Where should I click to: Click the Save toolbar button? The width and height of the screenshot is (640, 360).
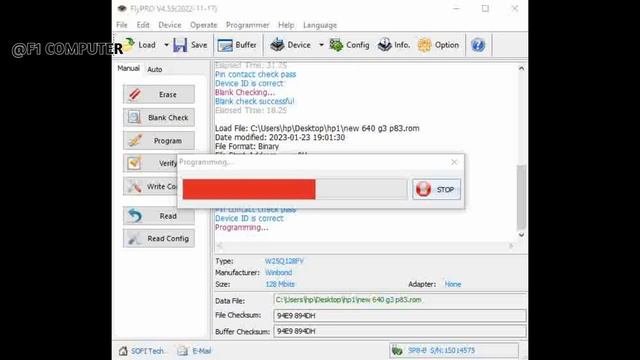[x=190, y=45]
